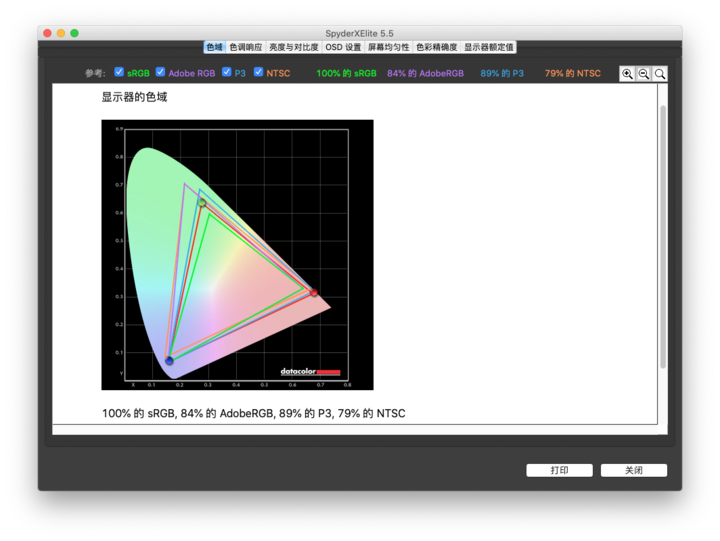Uncheck the Adobe RGB reference checkbox
The image size is (720, 541).
(160, 72)
